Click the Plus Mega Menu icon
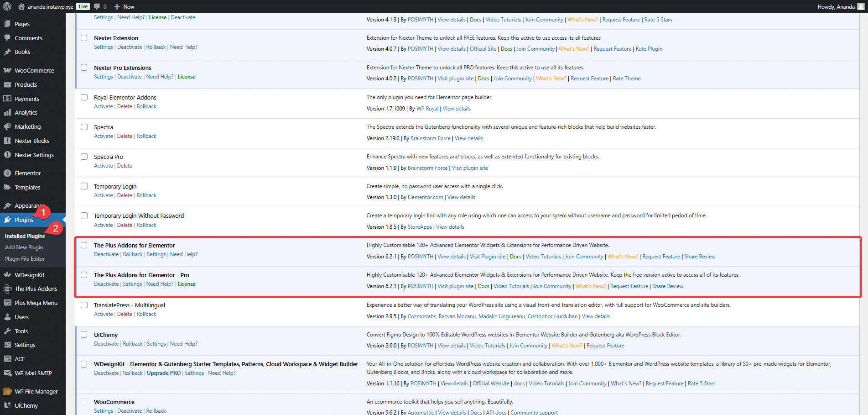This screenshot has height=415, width=868. click(x=7, y=303)
